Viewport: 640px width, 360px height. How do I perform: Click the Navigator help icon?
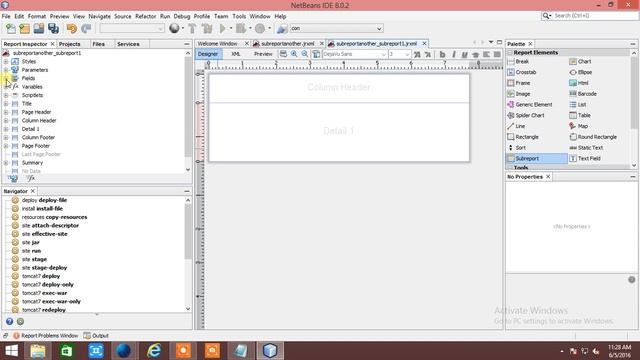(x=9, y=322)
